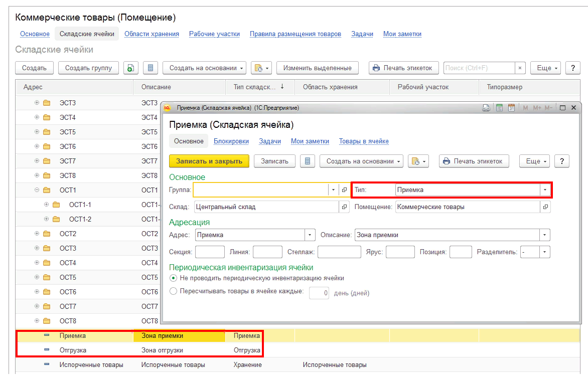The image size is (588, 375).
Task: Open the Помещение field link icon
Action: (545, 207)
